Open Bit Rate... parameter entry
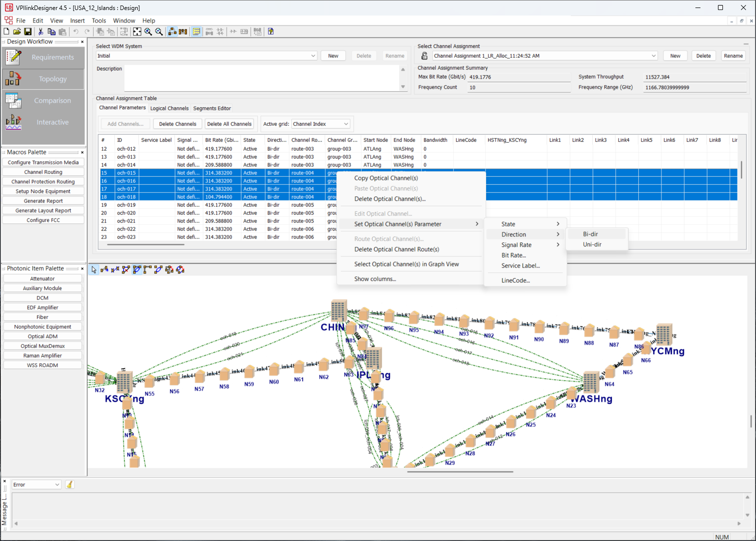Viewport: 756px width, 541px height. click(x=526, y=255)
